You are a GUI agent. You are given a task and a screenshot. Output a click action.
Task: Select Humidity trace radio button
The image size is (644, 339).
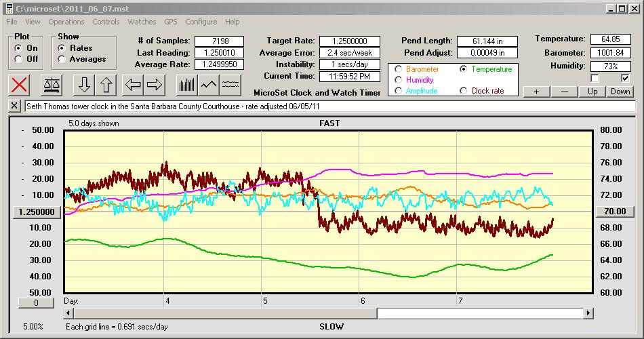[x=398, y=80]
